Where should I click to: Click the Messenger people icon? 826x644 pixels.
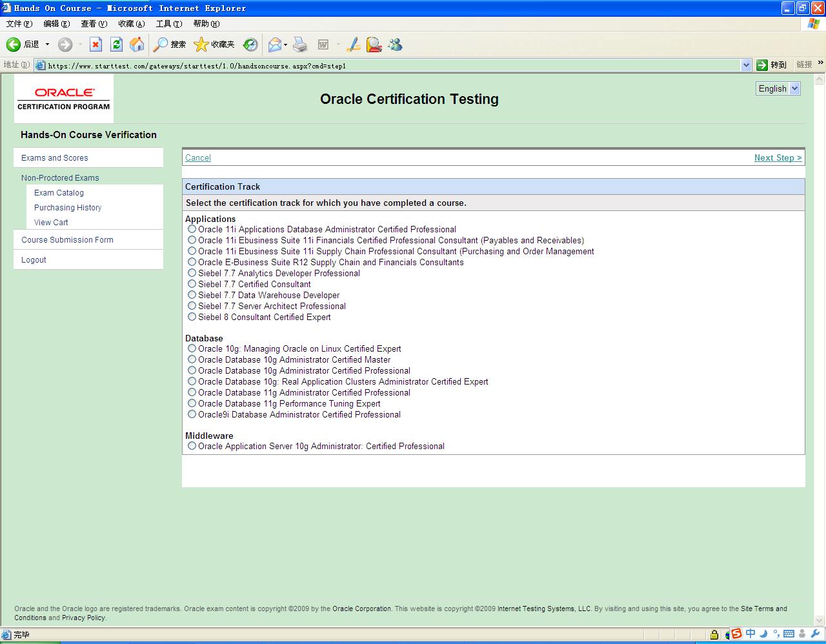tap(395, 45)
